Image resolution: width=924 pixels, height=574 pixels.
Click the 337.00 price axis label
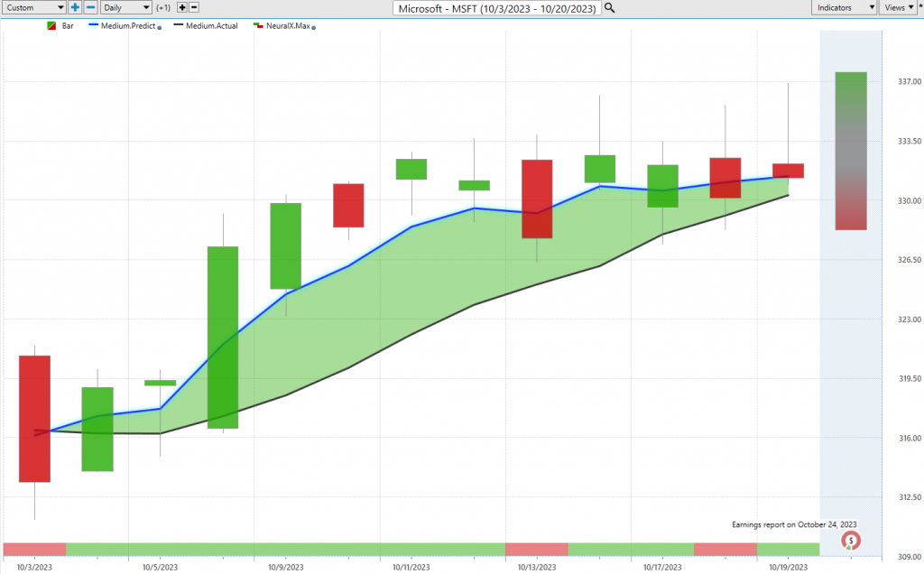point(910,81)
